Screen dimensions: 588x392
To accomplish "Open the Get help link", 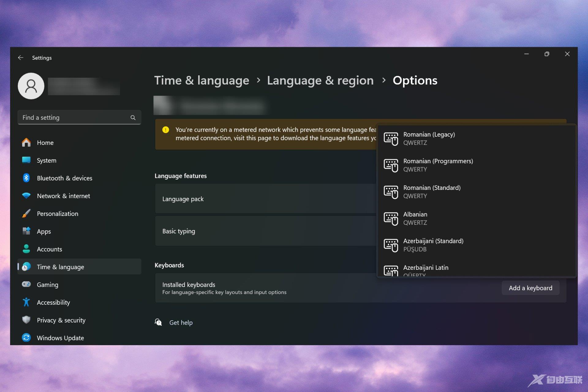I will pos(181,323).
